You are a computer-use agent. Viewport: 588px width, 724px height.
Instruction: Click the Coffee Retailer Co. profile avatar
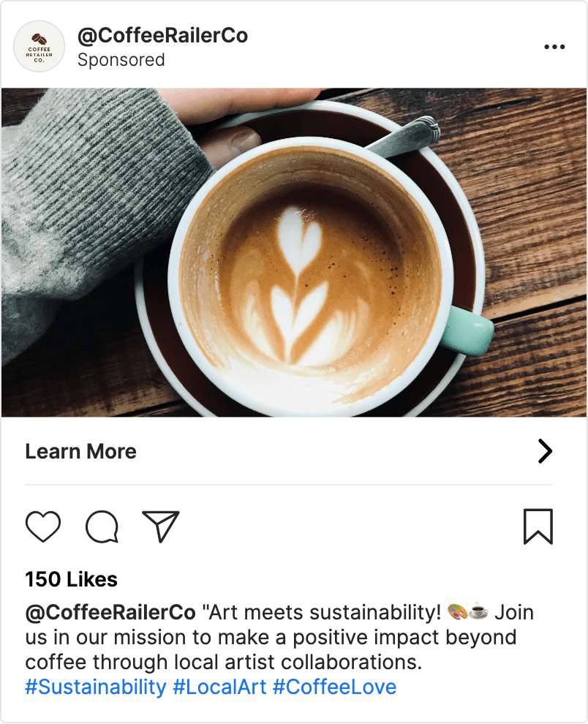click(39, 46)
